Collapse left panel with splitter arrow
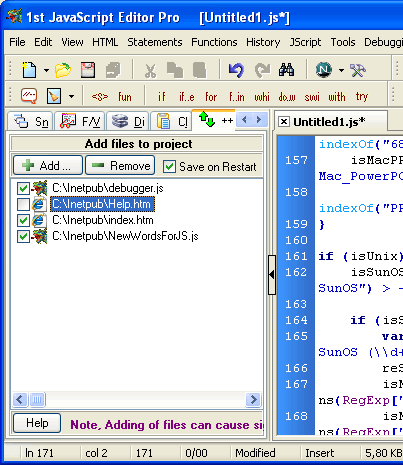 click(x=272, y=275)
